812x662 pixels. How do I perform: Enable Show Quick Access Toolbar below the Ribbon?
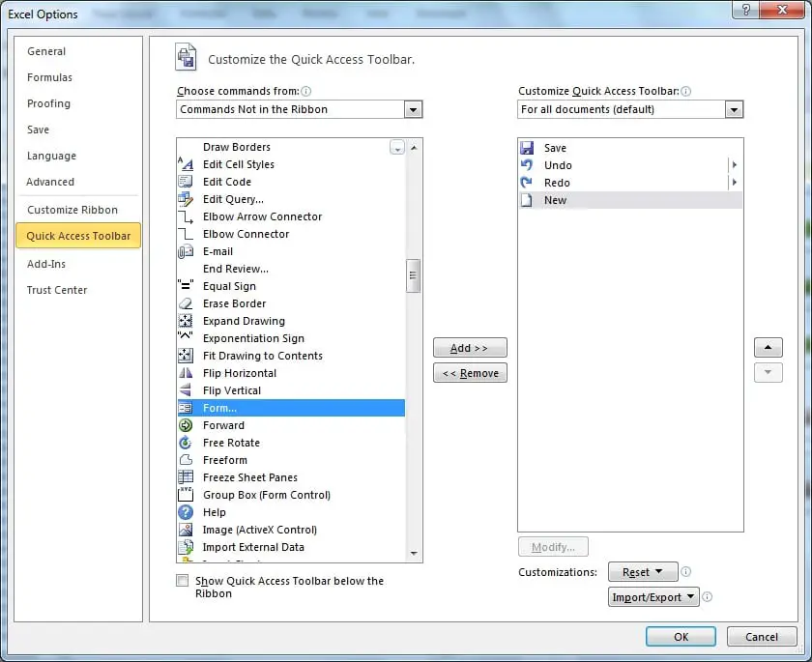[183, 580]
